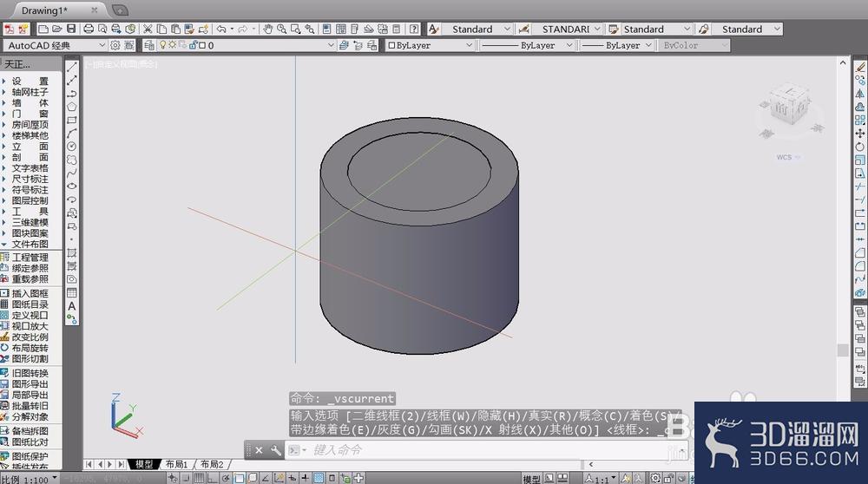
Task: Select the Line draw tool
Action: (x=71, y=67)
